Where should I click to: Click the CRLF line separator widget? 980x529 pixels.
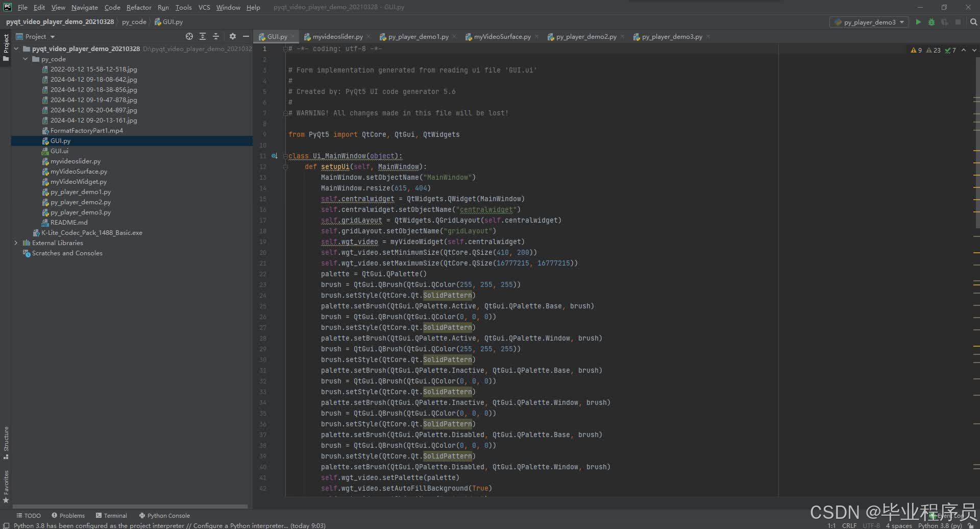[849, 525]
